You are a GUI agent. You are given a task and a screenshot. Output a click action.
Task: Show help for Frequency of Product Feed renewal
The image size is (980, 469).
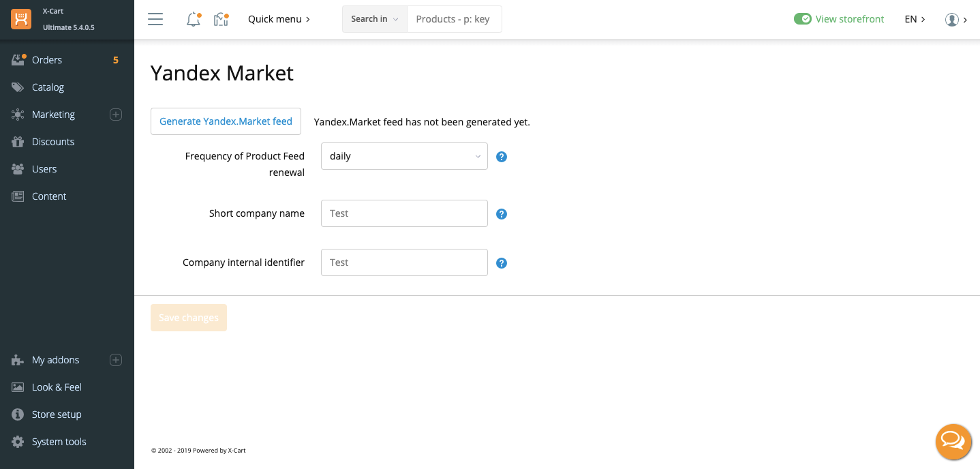(502, 157)
